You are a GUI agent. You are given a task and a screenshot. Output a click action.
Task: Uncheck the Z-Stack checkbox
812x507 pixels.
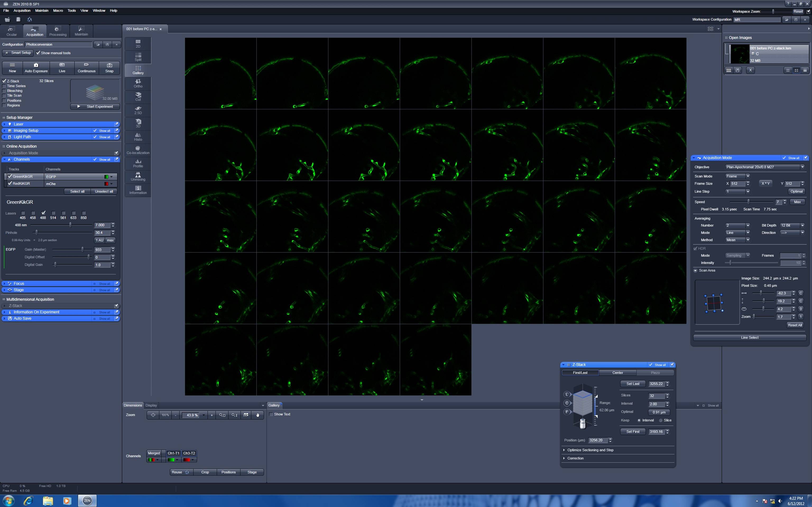tap(4, 81)
